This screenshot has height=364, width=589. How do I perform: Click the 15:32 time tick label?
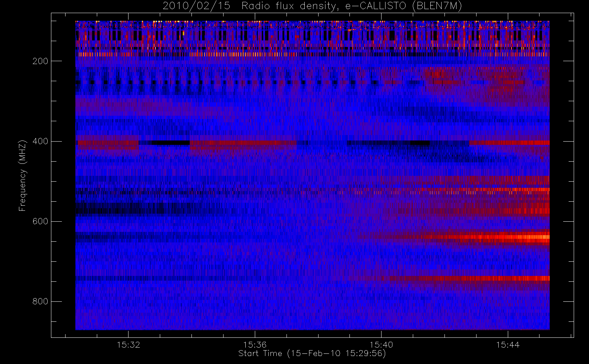(x=129, y=345)
